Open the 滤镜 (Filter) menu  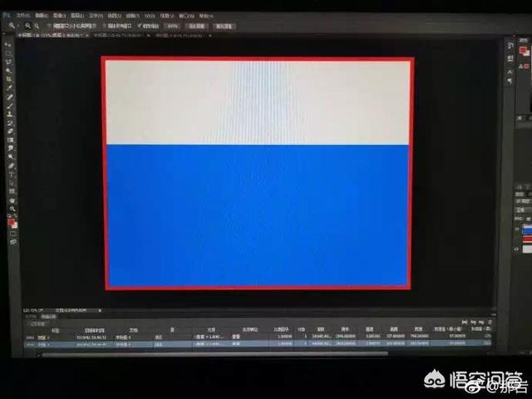(132, 16)
